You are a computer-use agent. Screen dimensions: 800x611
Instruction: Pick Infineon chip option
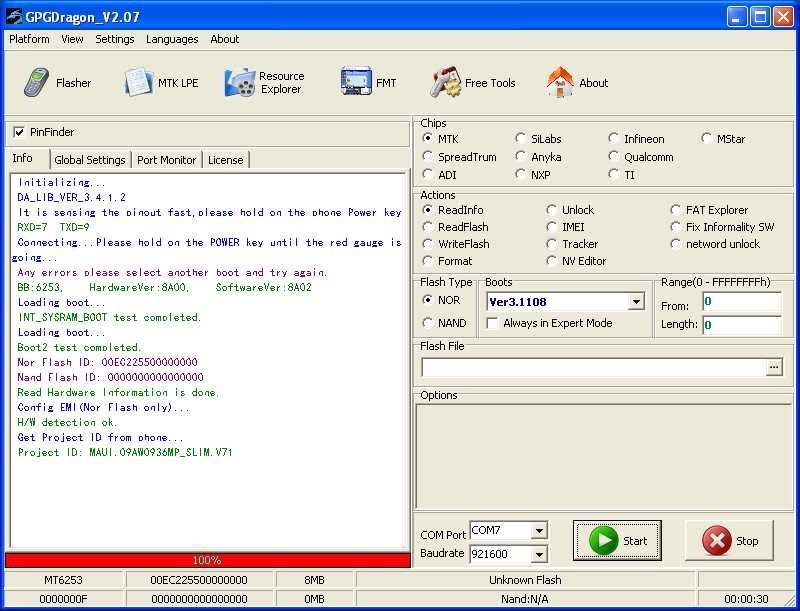pyautogui.click(x=613, y=138)
